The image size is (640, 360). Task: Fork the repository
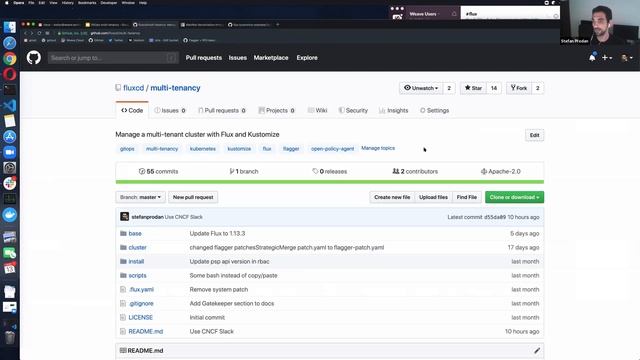tap(519, 88)
